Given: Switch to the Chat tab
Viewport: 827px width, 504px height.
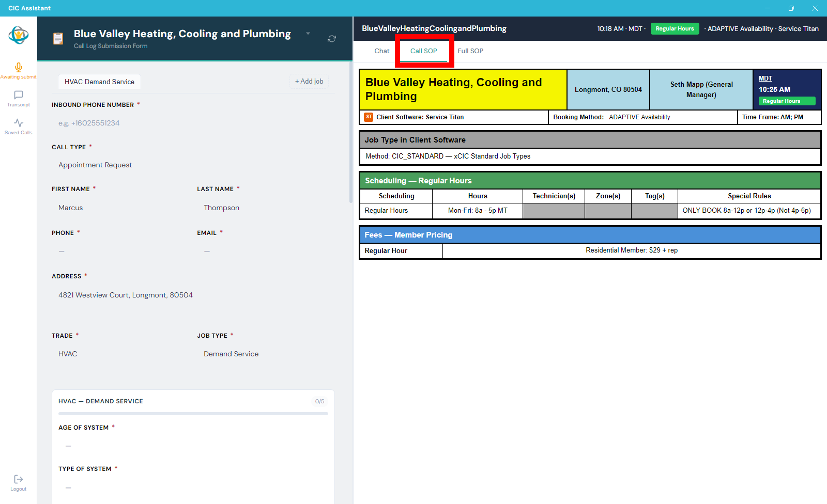Looking at the screenshot, I should 382,51.
